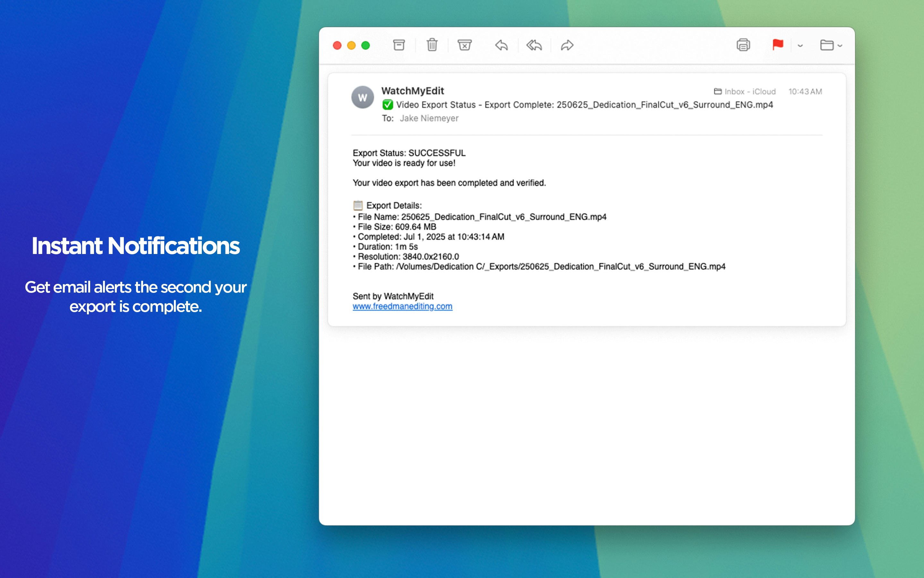Click the 'Completed: Jul 1, 2025' line
924x578 pixels.
tap(428, 237)
